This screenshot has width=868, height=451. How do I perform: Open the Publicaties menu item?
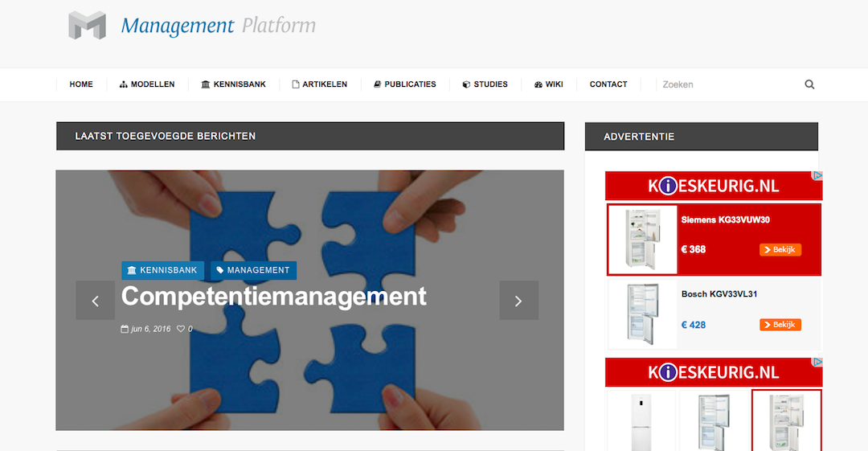pos(404,84)
